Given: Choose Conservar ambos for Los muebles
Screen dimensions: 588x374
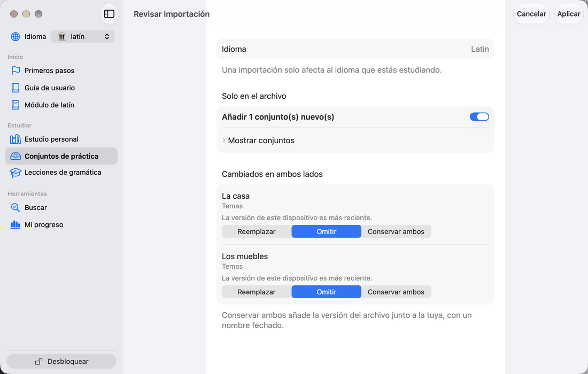Looking at the screenshot, I should [396, 292].
